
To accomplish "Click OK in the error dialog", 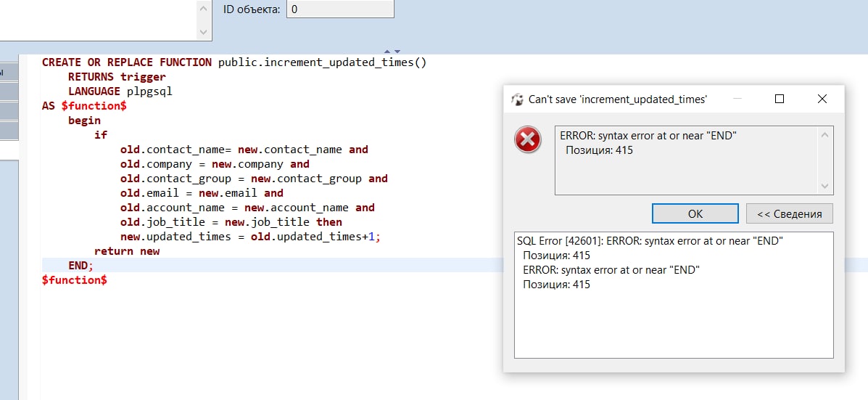I will [x=695, y=213].
